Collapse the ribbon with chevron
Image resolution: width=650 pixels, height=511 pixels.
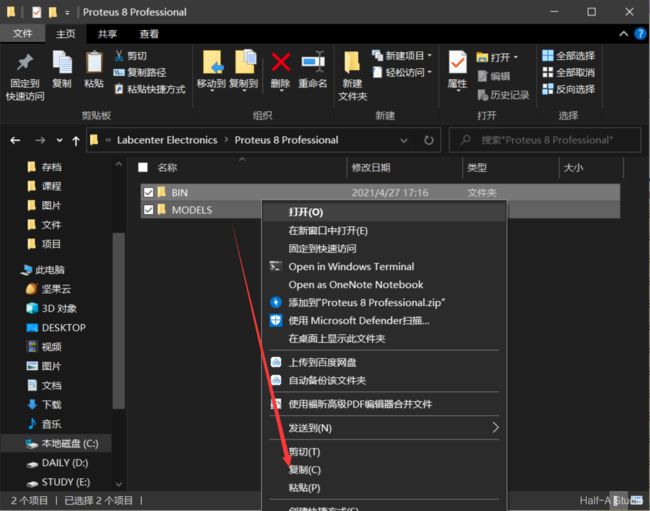tap(623, 34)
